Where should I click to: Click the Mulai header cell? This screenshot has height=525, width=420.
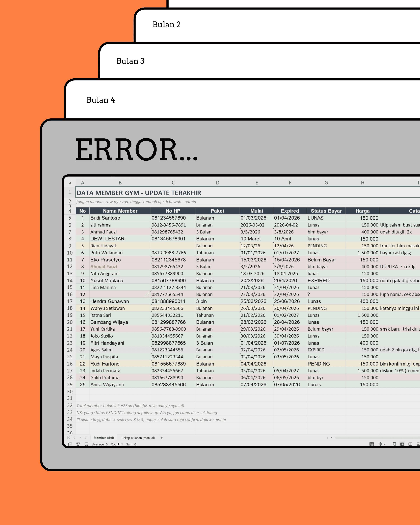(x=257, y=211)
